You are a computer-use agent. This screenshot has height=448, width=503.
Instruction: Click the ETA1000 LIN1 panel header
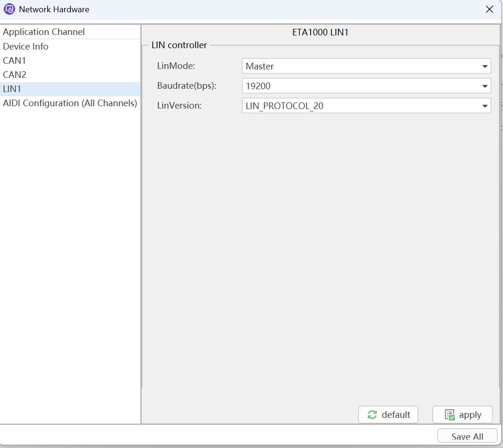320,33
